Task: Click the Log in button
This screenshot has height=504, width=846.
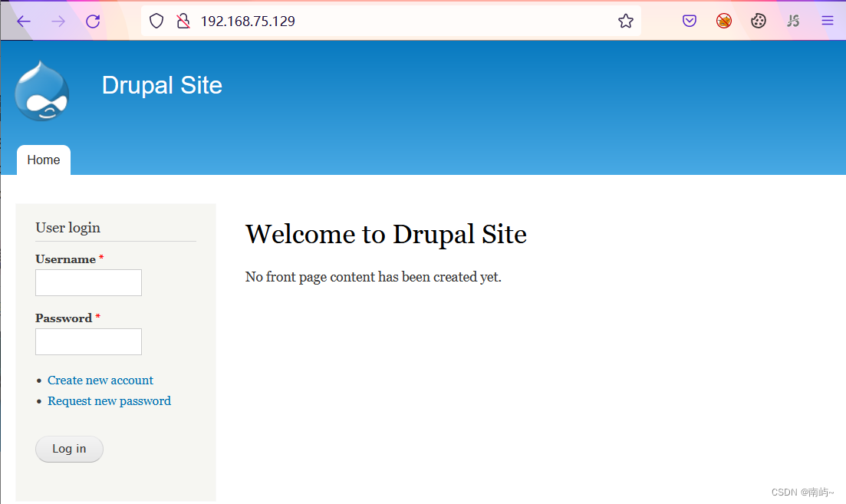Action: click(x=69, y=449)
